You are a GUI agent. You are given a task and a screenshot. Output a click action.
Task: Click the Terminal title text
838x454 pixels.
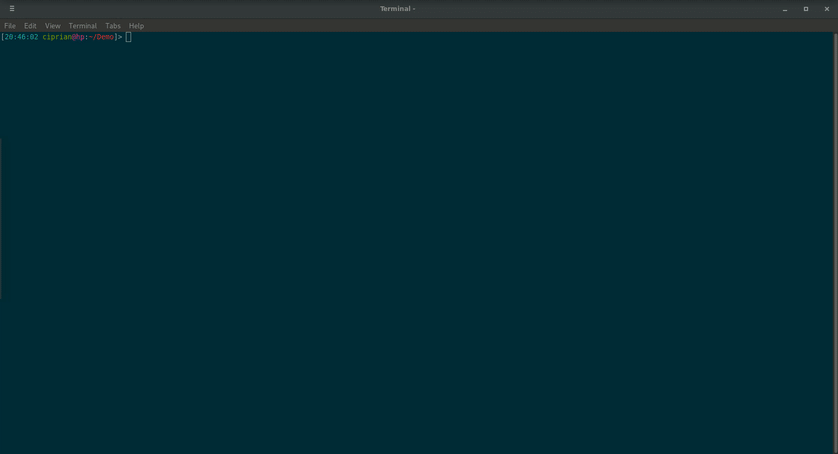[398, 9]
